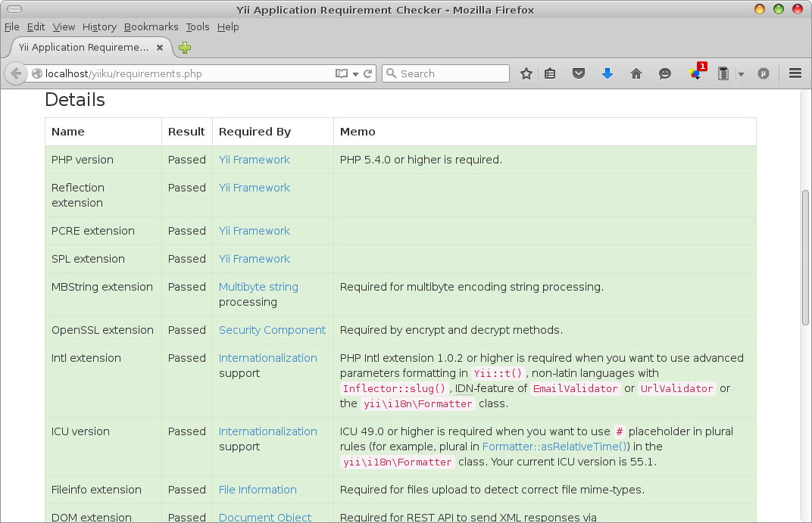Click the window menu button at top-left

[x=14, y=9]
